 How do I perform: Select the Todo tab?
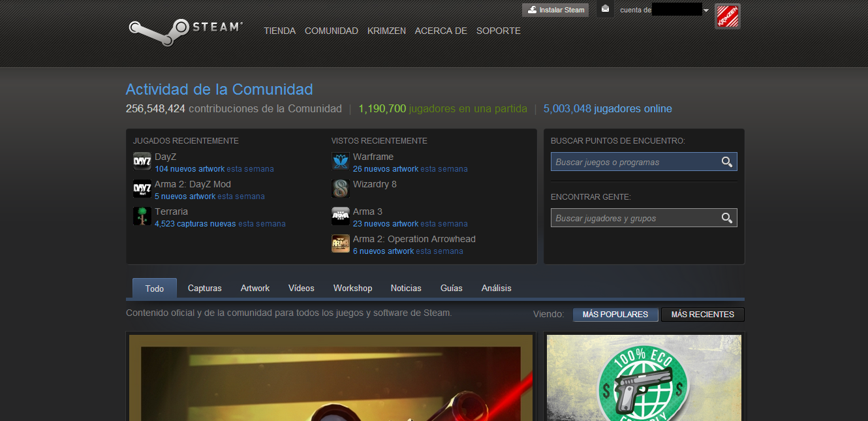click(x=155, y=288)
